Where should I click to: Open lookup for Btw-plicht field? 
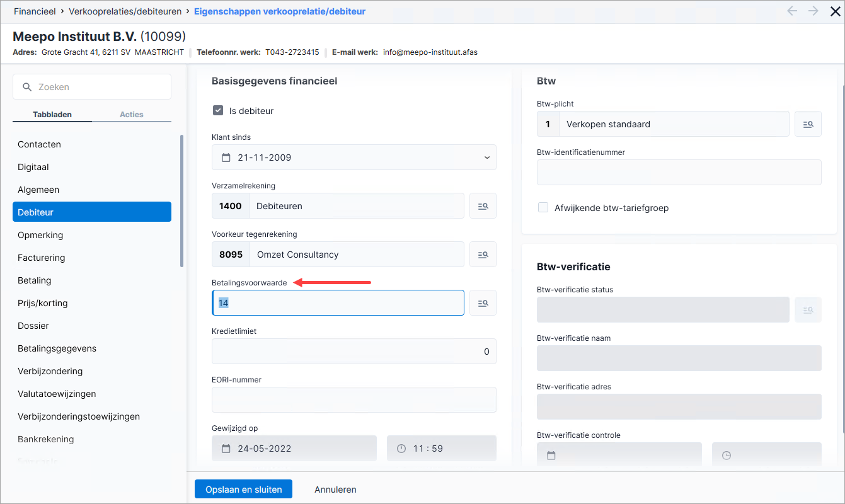click(808, 124)
